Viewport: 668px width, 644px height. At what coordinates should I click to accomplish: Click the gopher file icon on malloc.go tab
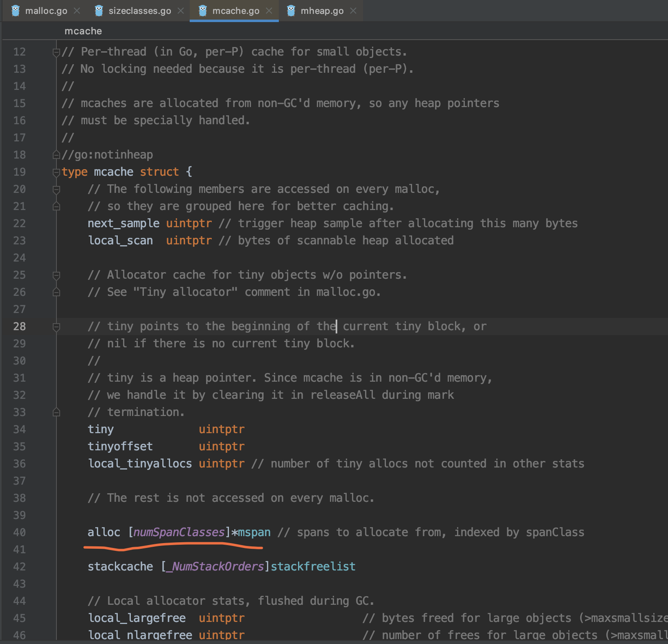(x=16, y=11)
